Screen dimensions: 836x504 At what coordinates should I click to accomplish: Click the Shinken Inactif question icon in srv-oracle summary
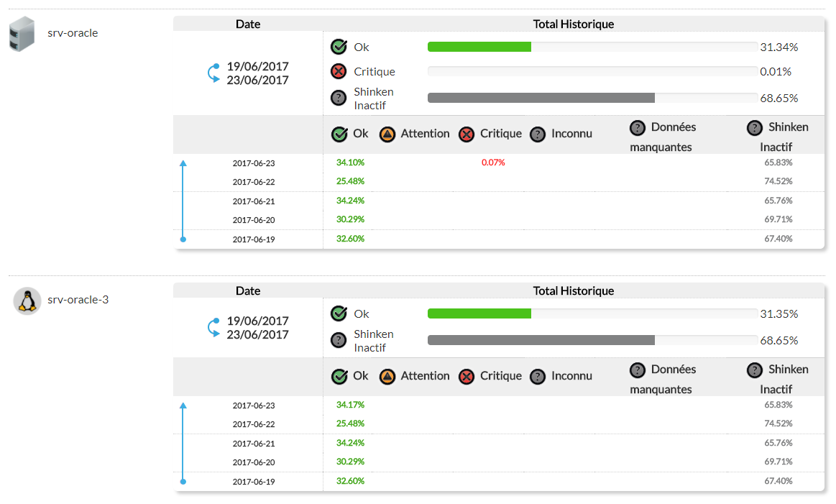[x=339, y=98]
